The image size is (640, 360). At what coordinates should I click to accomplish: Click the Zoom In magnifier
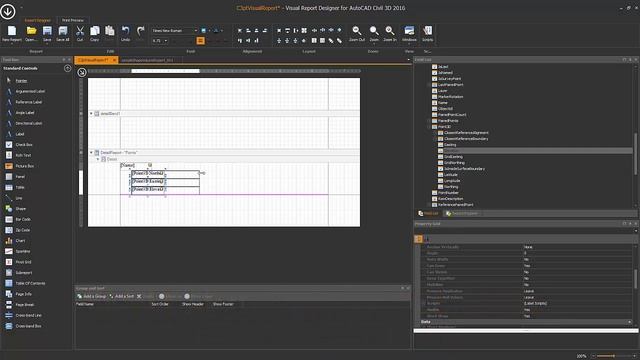(390, 33)
